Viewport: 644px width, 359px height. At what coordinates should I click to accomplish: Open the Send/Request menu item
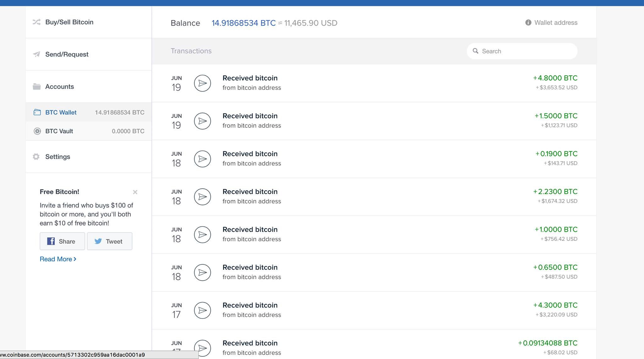pos(67,54)
